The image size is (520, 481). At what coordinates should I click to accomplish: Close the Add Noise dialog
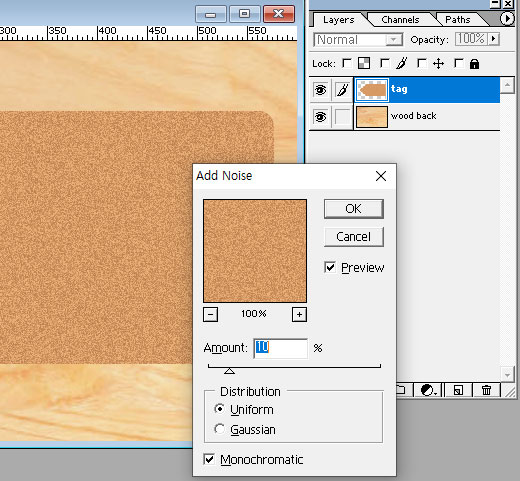click(381, 176)
